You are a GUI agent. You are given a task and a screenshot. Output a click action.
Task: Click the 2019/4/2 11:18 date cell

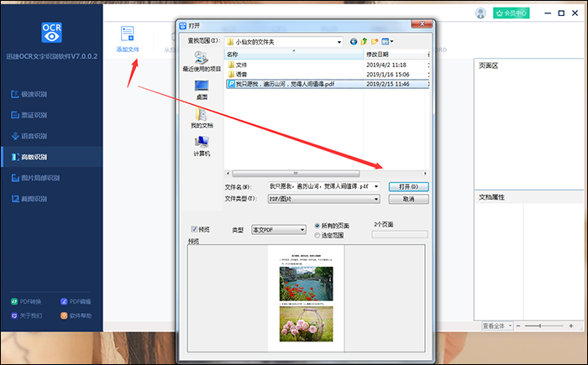[386, 65]
